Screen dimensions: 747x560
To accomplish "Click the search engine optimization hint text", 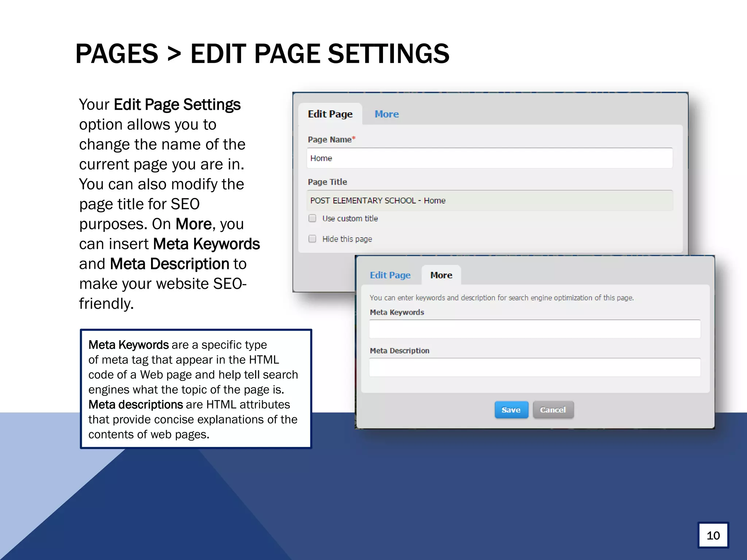I will [502, 298].
